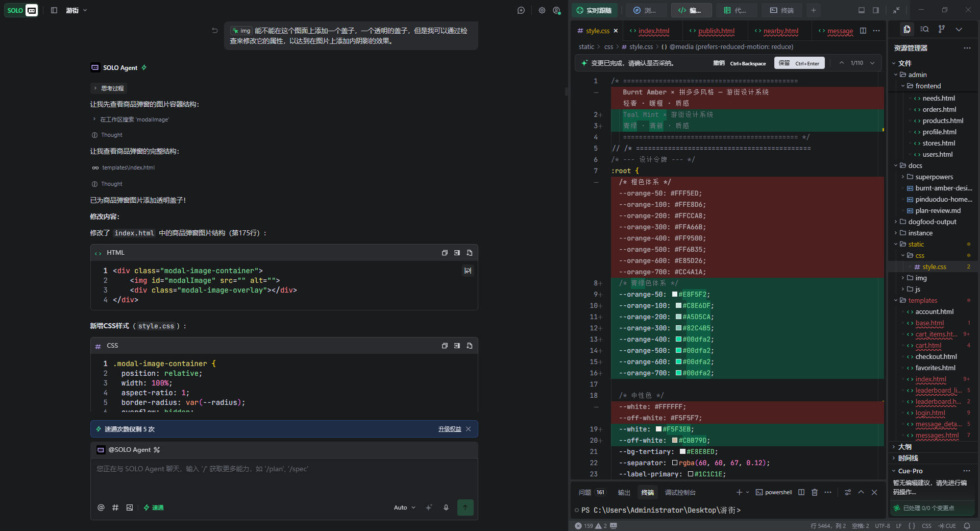Open the 终端 top tab
Screen dimensions: 980x531
click(x=781, y=10)
